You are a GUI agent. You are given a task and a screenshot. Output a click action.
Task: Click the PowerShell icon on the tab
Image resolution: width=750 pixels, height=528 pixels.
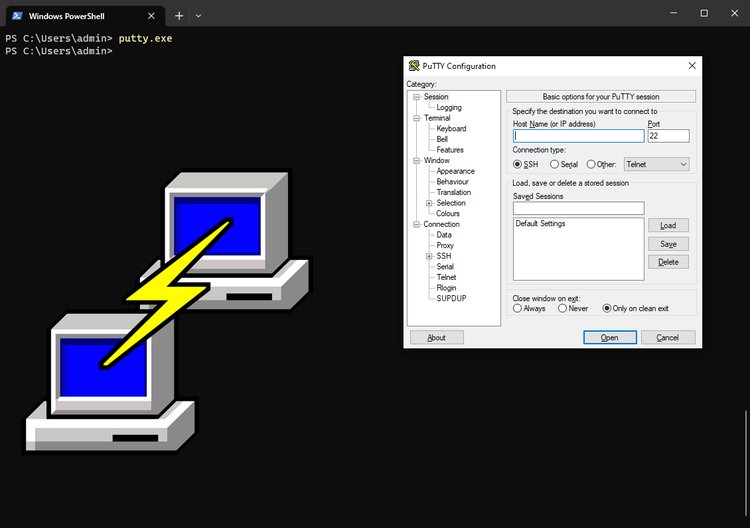[17, 16]
